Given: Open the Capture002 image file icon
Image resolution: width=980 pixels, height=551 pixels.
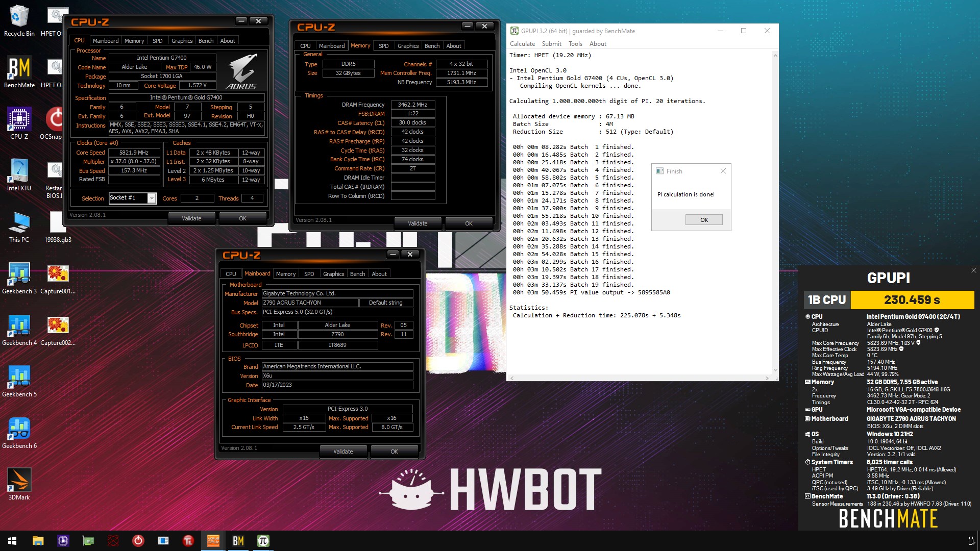Looking at the screenshot, I should click(x=58, y=330).
